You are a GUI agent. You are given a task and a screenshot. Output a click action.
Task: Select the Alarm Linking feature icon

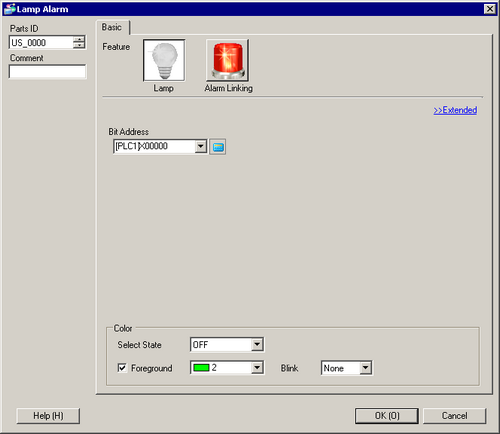coord(227,60)
